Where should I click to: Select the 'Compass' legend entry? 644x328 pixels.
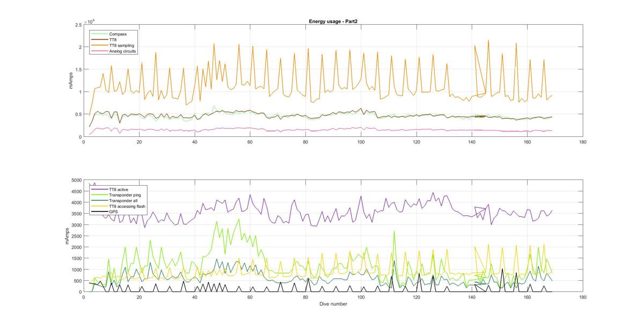(110, 34)
